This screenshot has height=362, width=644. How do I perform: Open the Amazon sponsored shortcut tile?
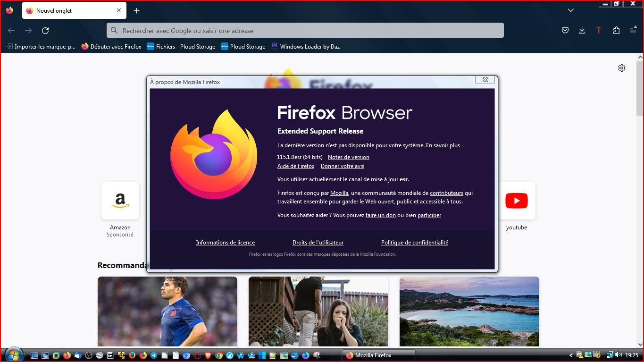click(120, 201)
